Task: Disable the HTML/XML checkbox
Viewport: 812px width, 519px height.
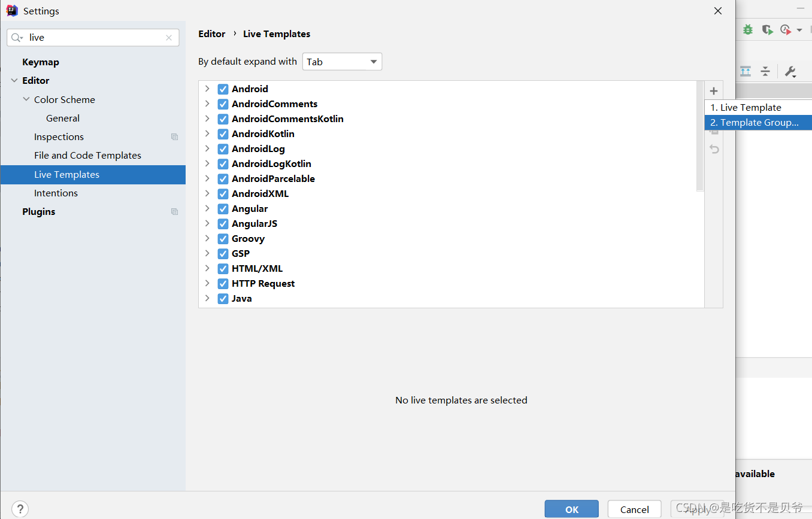Action: [x=223, y=269]
